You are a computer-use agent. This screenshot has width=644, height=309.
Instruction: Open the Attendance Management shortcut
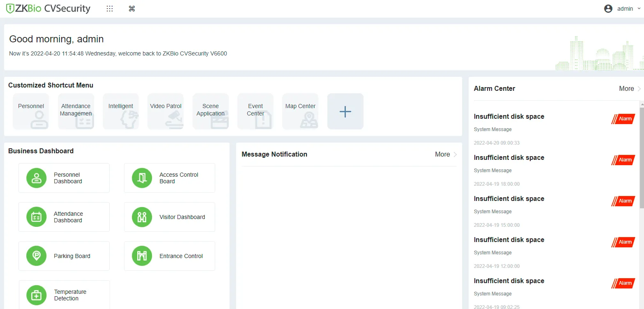click(x=76, y=111)
